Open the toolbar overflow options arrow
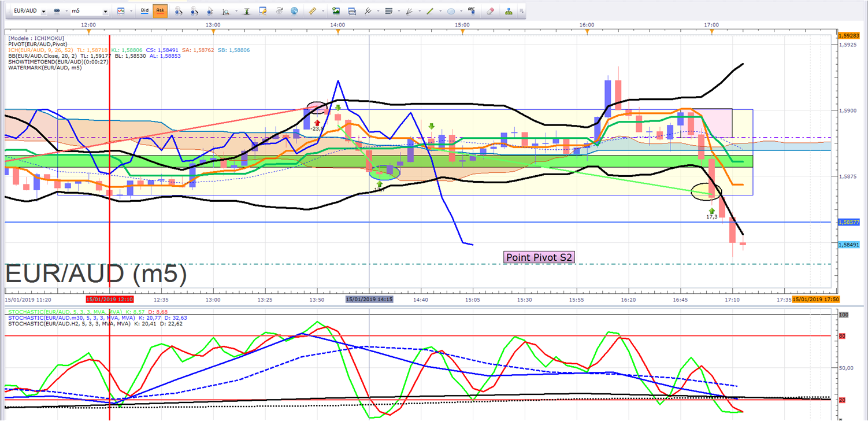Screen dimensions: 868x421 522,11
